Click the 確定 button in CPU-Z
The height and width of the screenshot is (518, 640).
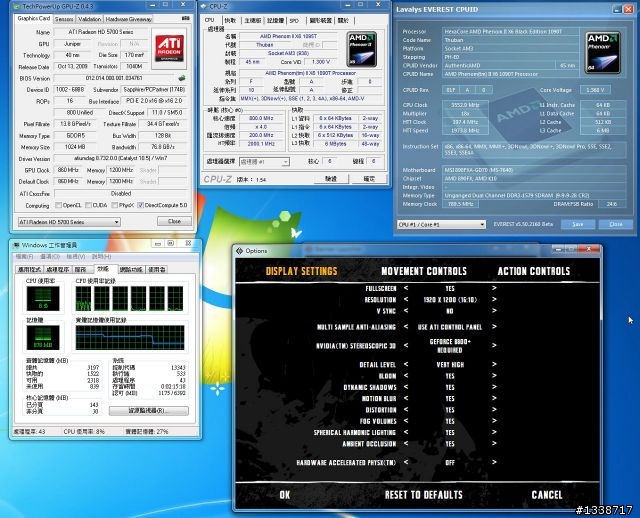369,178
